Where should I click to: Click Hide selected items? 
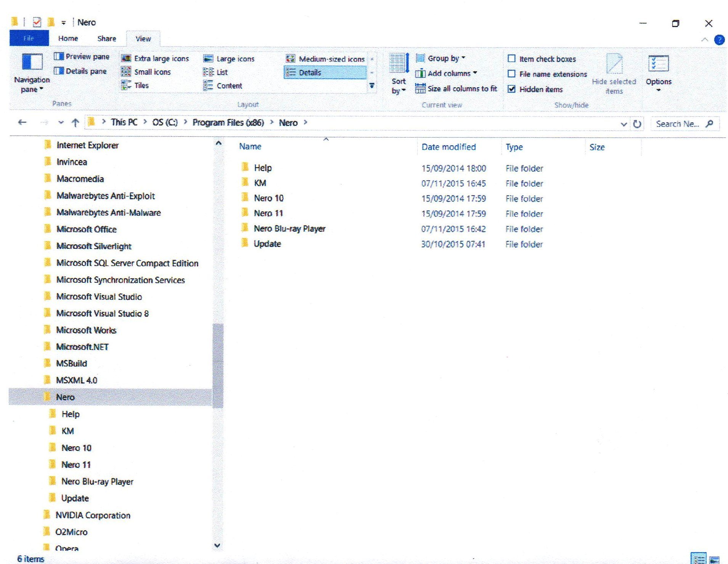(614, 74)
